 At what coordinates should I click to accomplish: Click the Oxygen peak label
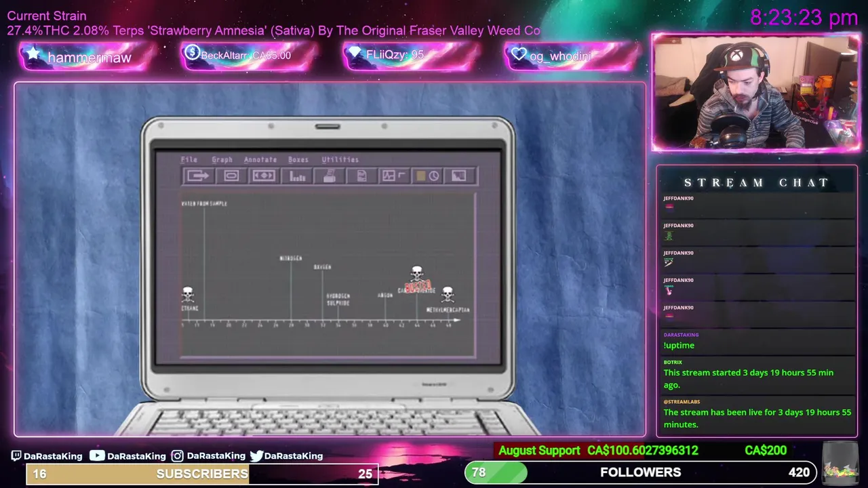pyautogui.click(x=322, y=267)
